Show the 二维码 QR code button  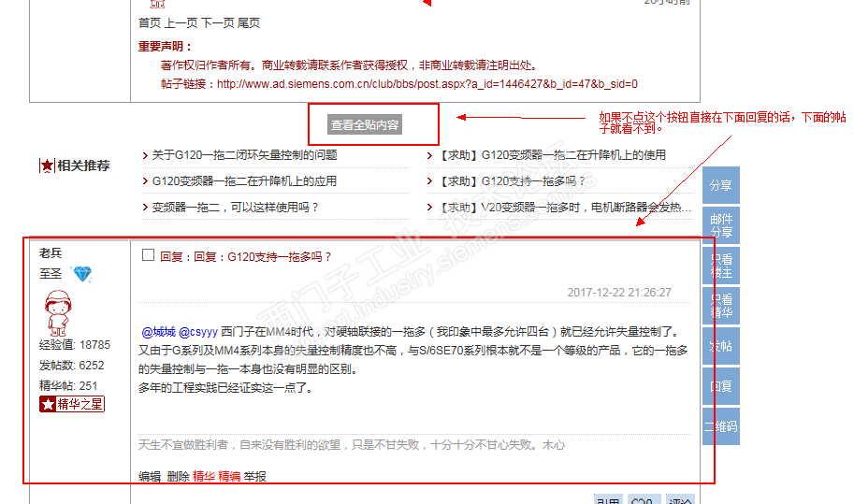[721, 426]
